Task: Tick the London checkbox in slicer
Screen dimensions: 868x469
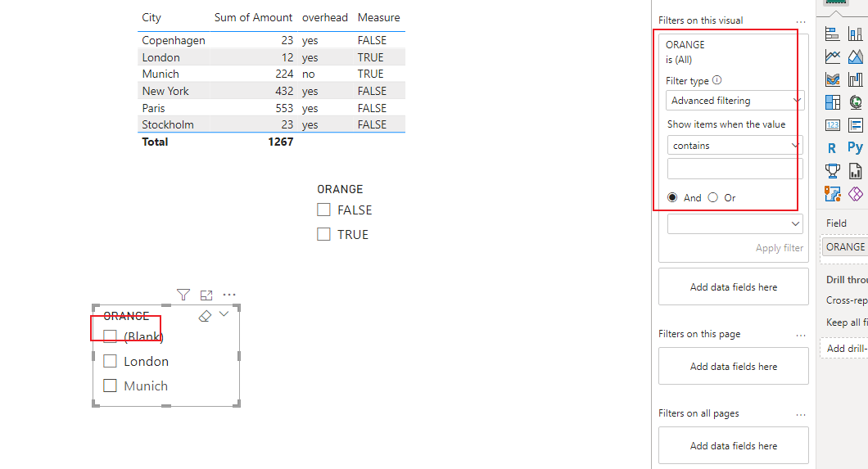Action: tap(111, 361)
